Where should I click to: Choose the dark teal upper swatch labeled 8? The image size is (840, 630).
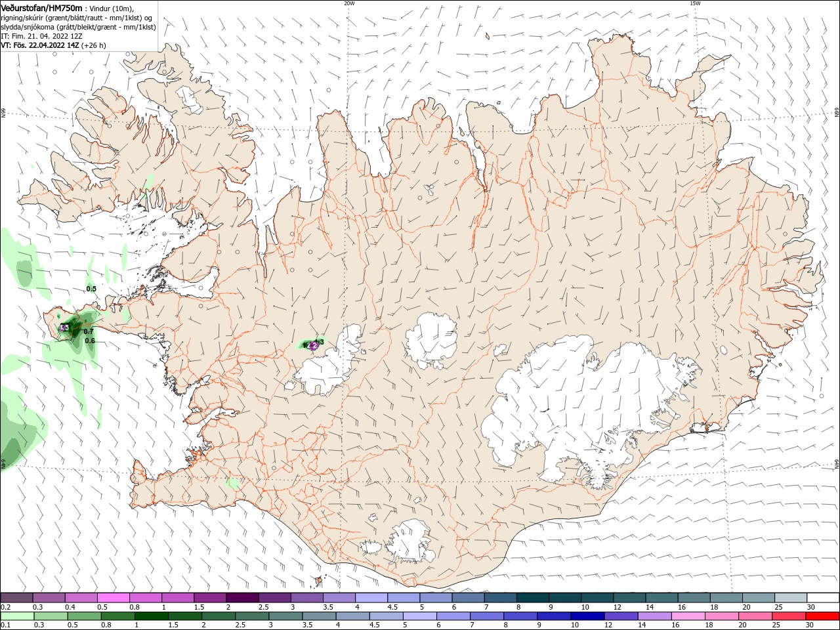[533, 597]
